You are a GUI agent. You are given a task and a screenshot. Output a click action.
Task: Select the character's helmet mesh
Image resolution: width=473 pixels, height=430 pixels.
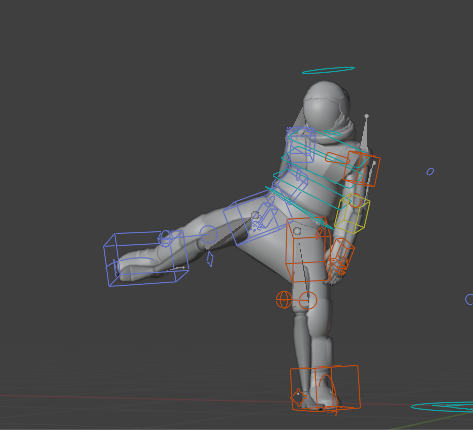[x=326, y=105]
